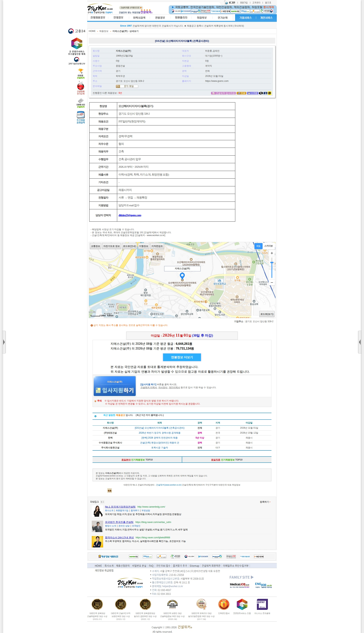Click the 문의 메일 inquiry mail button
The image size is (364, 633).
tap(127, 86)
